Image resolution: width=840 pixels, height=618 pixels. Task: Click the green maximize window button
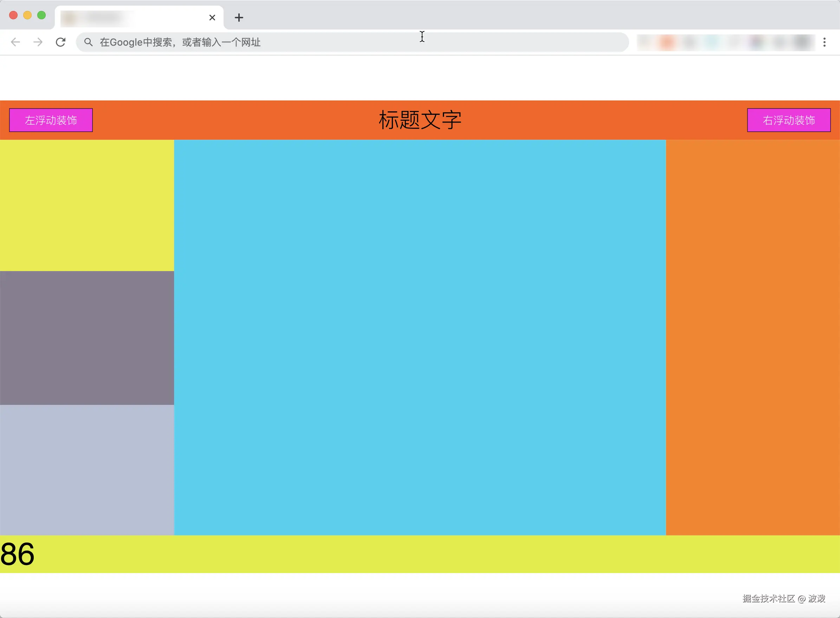pos(41,15)
